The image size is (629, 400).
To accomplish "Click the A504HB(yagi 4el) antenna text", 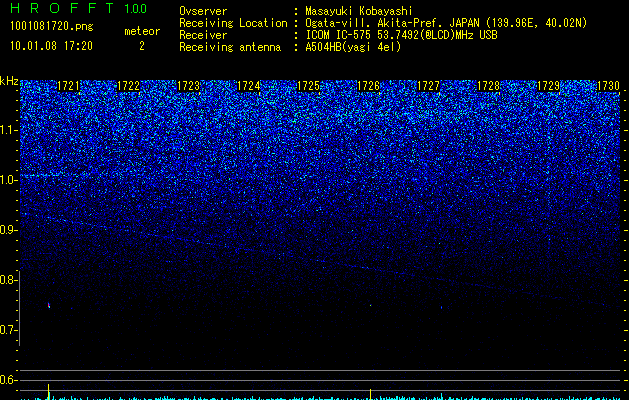I will [353, 47].
